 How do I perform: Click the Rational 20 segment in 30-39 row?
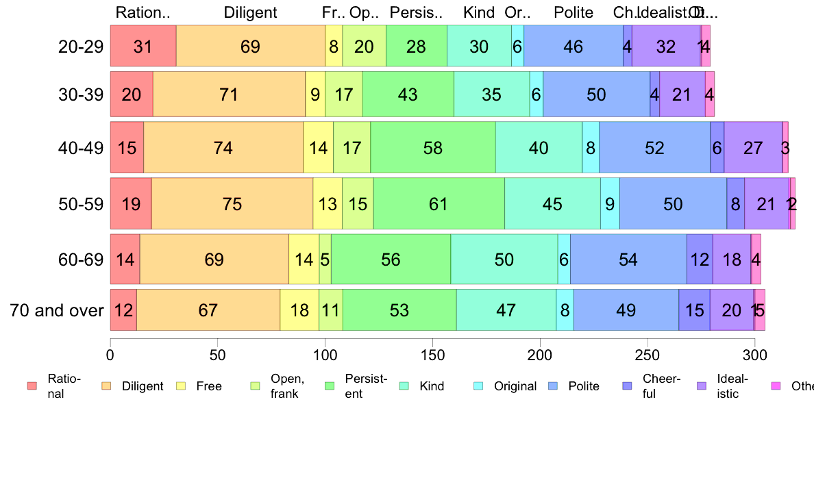click(x=132, y=94)
